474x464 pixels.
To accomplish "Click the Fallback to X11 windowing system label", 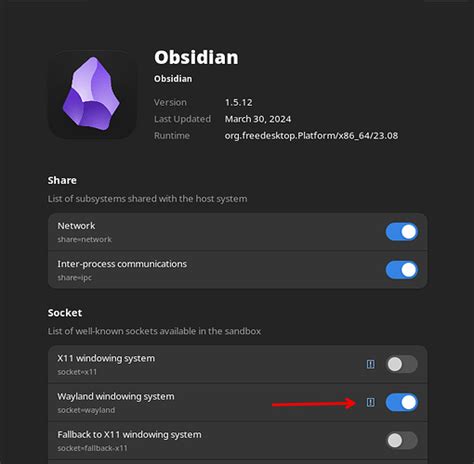I will tap(129, 435).
